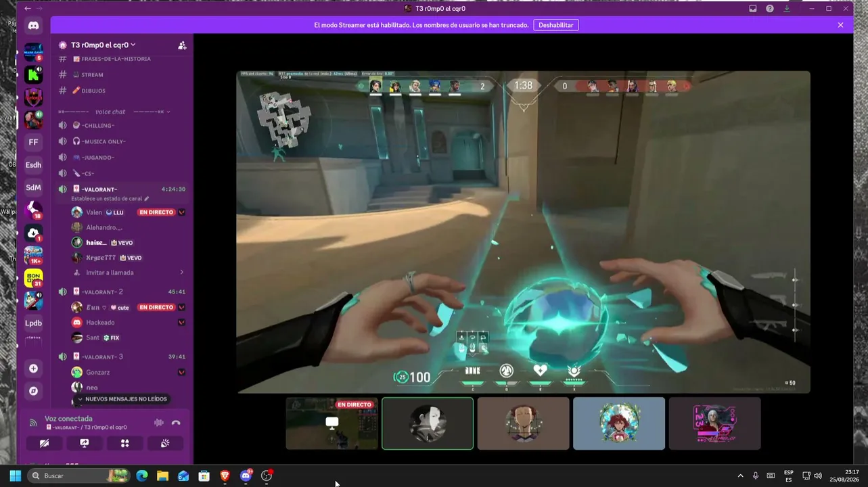The image size is (868, 487).
Task: Open the Discover servers compass icon
Action: (33, 391)
